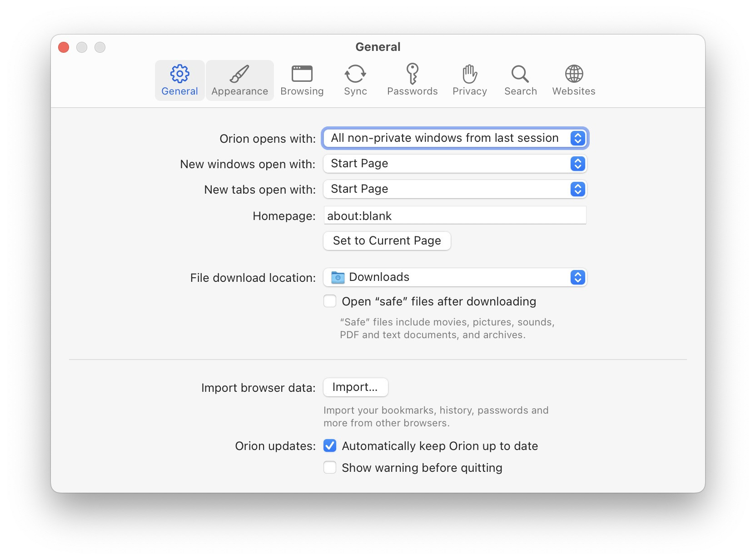Open the Passwords tab
The width and height of the screenshot is (756, 560).
(413, 80)
